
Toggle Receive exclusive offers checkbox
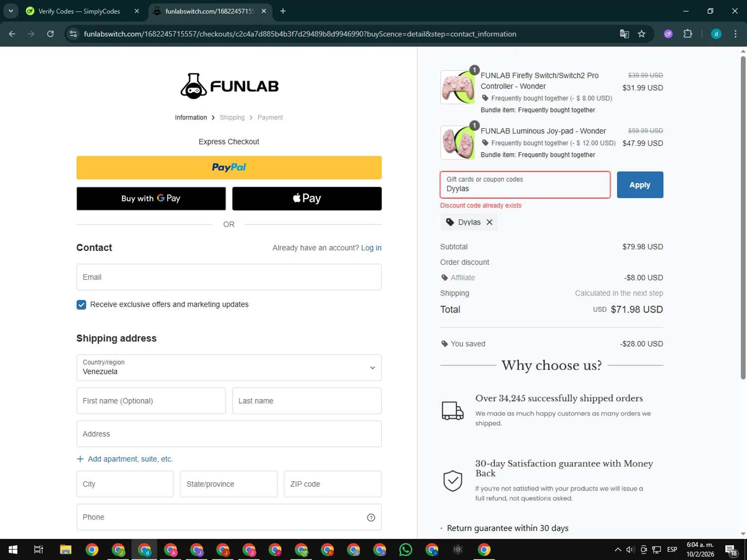(81, 305)
